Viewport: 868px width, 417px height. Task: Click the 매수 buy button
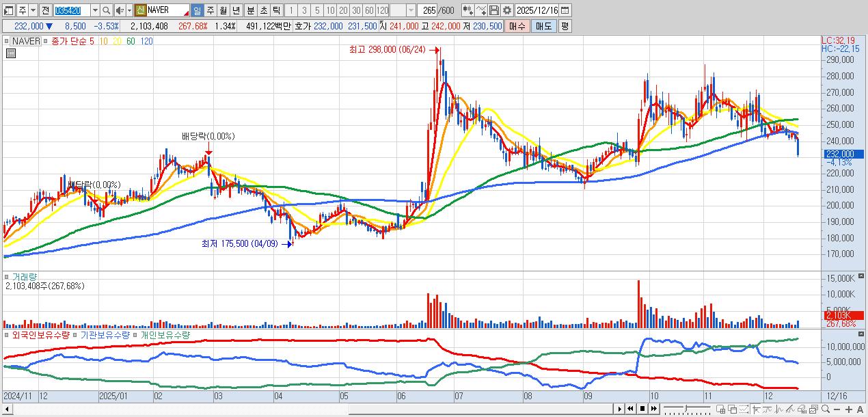518,26
